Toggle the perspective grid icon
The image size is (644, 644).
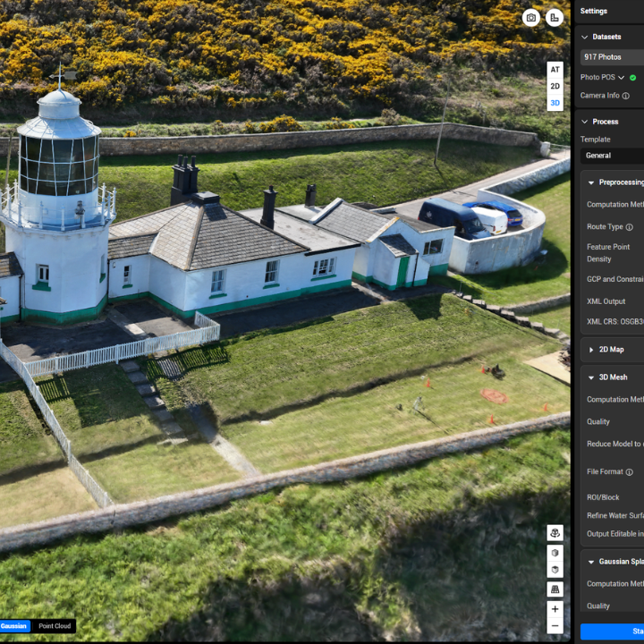click(555, 589)
